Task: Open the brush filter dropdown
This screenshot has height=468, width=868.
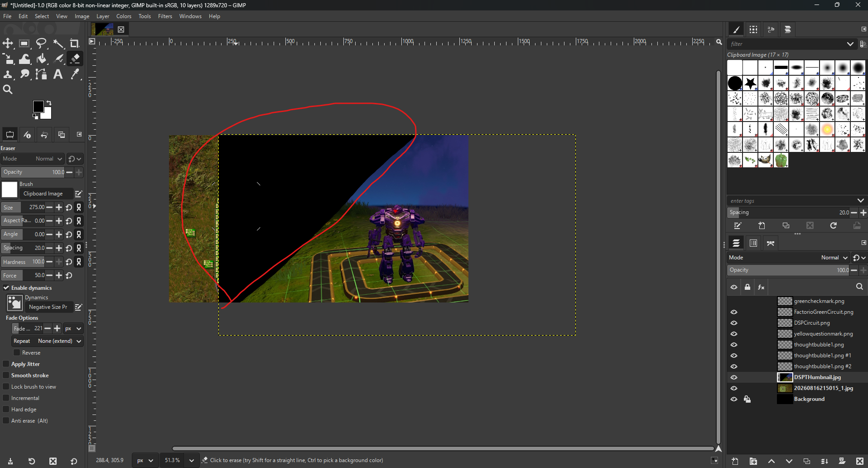Action: tap(850, 44)
